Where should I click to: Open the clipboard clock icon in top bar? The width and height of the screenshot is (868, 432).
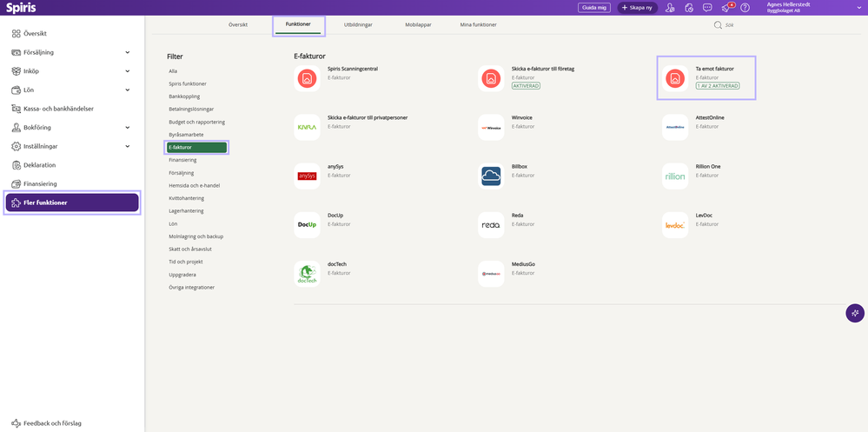[x=689, y=8]
